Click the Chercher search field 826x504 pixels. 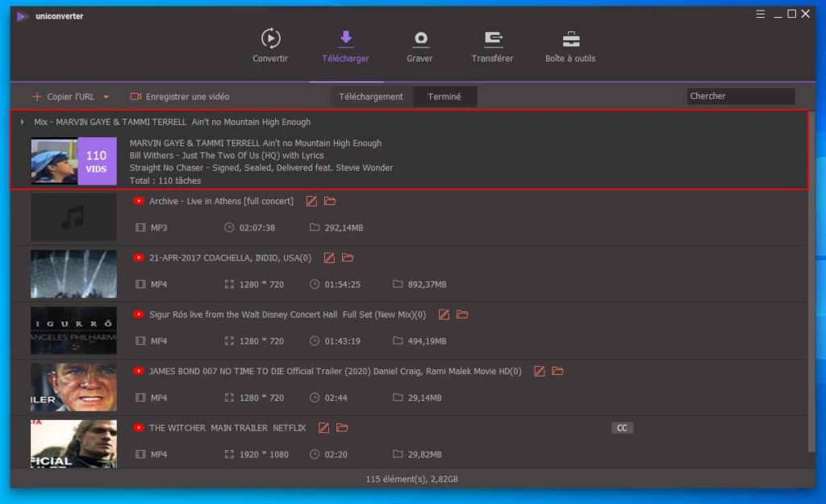[x=740, y=97]
